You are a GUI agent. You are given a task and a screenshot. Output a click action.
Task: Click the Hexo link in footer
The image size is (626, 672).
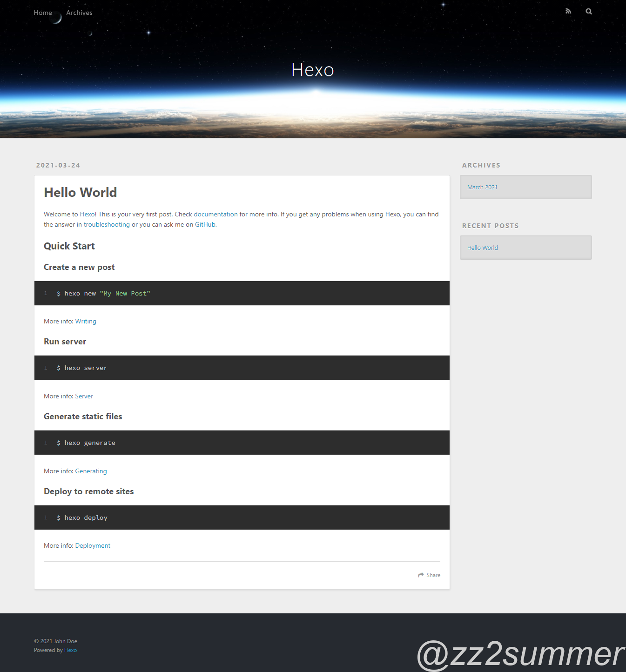click(70, 650)
